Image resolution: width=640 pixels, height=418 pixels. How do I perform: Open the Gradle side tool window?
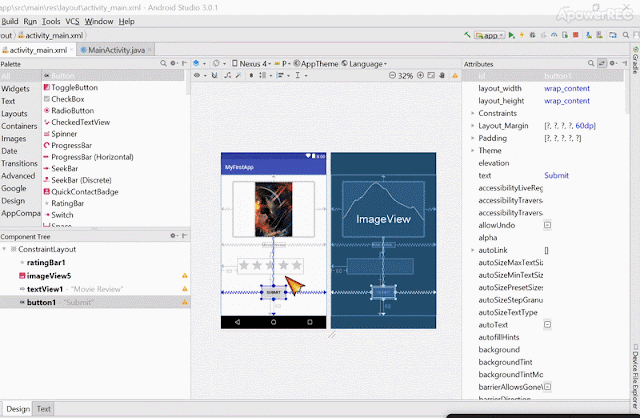[x=636, y=60]
